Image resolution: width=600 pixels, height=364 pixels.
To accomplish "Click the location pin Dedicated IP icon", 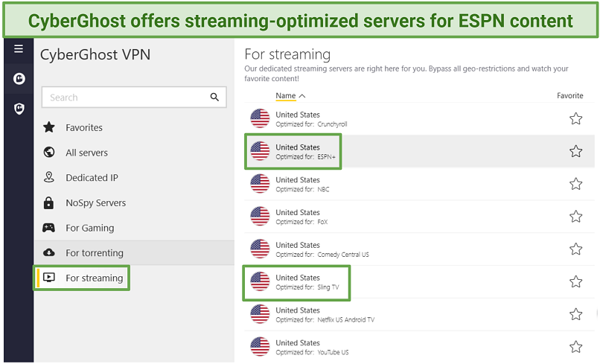I will 49,177.
